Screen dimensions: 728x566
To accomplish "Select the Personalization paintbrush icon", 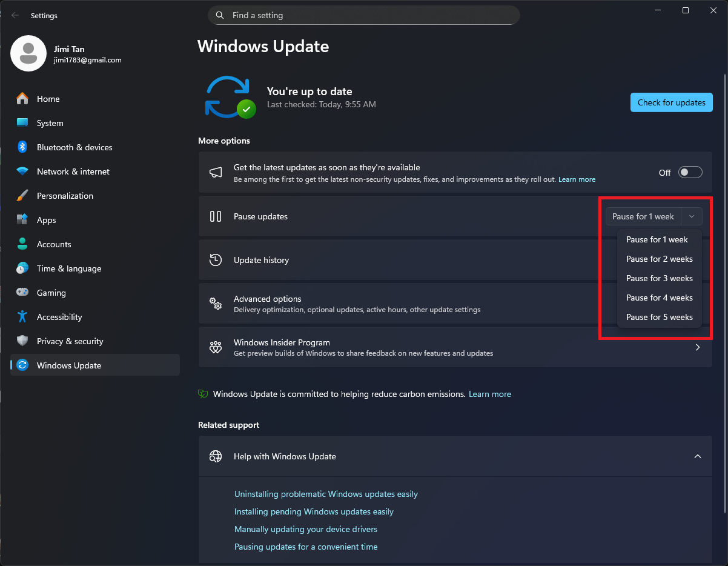I will (22, 196).
